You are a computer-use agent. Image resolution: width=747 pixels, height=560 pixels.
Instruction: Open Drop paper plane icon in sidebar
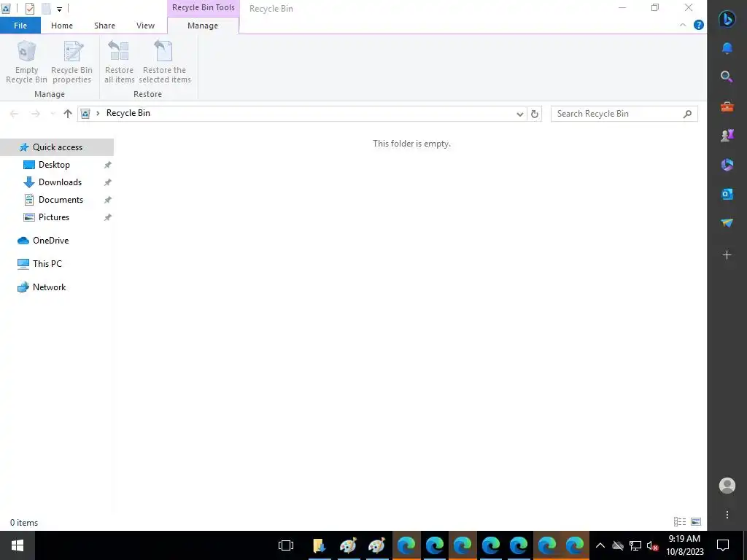click(727, 223)
